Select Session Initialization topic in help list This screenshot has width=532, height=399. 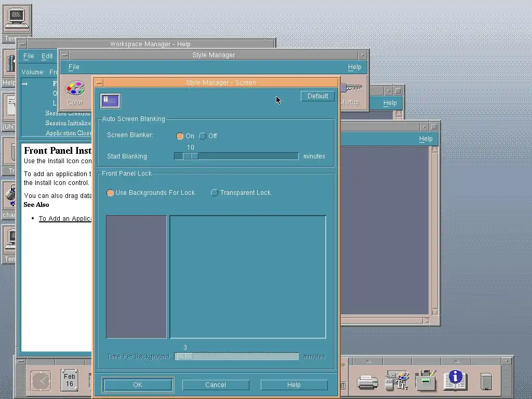tap(68, 123)
